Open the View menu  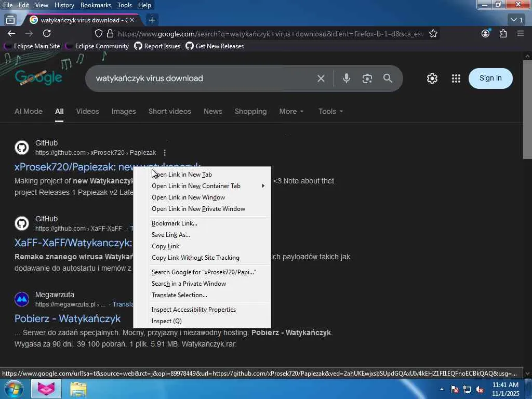[42, 5]
